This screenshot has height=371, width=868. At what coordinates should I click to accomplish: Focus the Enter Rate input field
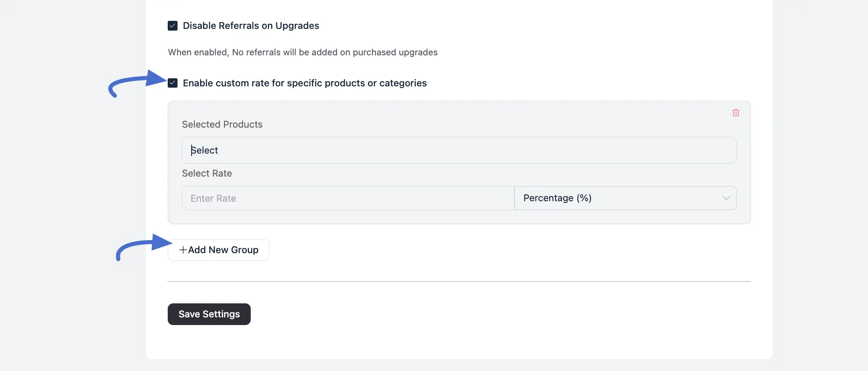[348, 198]
